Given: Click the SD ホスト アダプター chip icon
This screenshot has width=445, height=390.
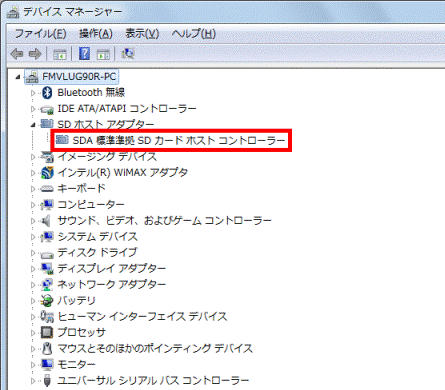Looking at the screenshot, I should [x=47, y=124].
